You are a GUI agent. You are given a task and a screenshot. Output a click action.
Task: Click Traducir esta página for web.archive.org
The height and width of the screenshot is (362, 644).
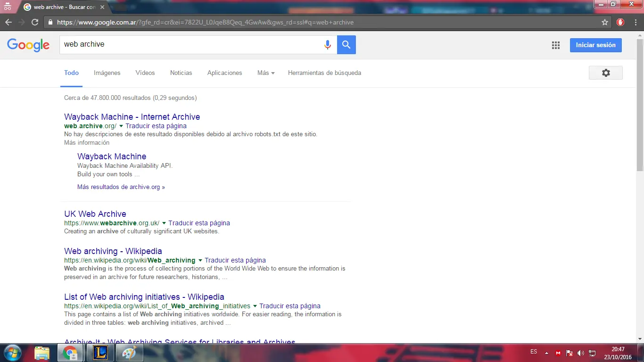(156, 126)
